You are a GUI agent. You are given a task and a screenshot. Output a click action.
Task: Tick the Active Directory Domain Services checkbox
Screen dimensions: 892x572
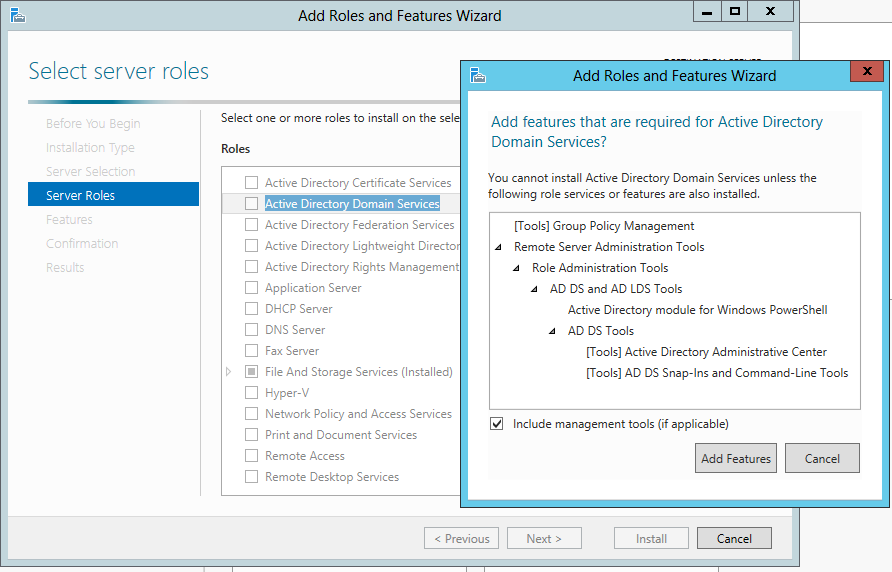click(251, 204)
